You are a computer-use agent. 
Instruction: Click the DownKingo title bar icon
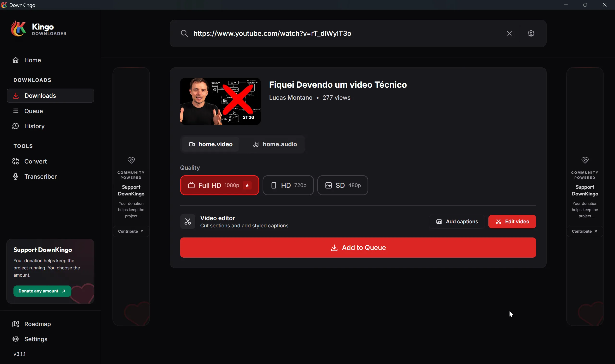tap(4, 5)
